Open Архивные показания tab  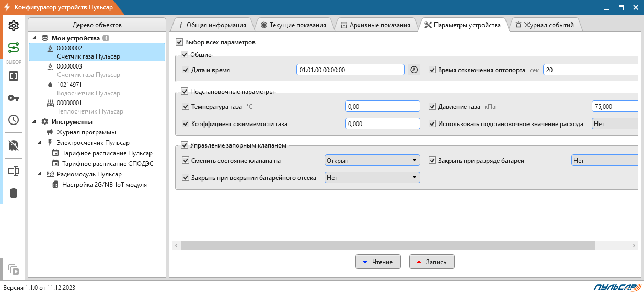(376, 25)
